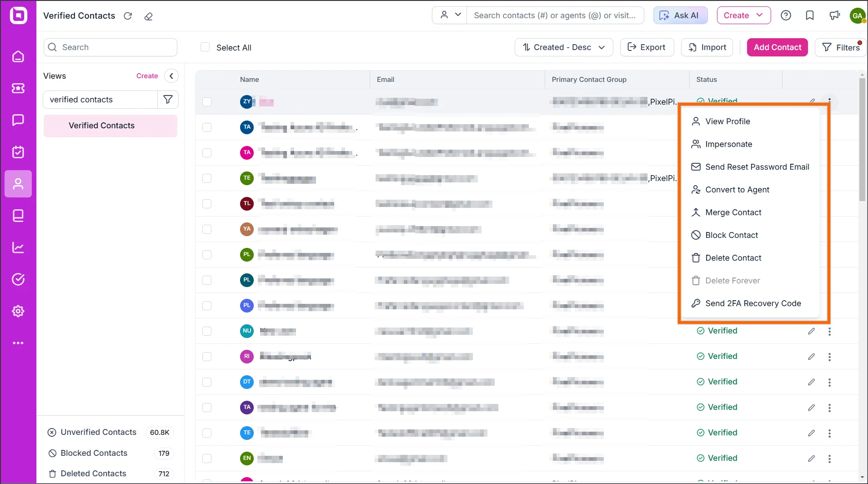Image resolution: width=868 pixels, height=484 pixels.
Task: Check the YA contact row checkbox
Action: click(207, 229)
